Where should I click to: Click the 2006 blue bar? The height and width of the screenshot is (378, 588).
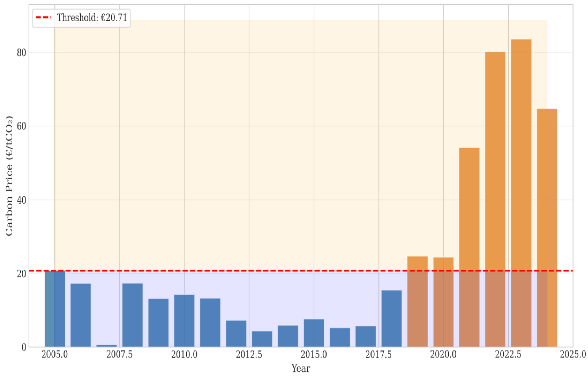click(x=80, y=315)
